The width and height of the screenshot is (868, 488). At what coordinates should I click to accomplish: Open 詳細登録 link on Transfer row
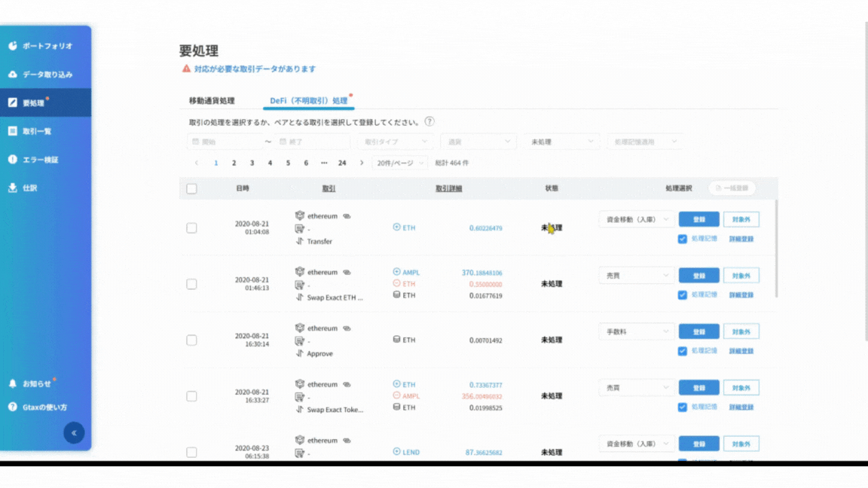(x=741, y=239)
